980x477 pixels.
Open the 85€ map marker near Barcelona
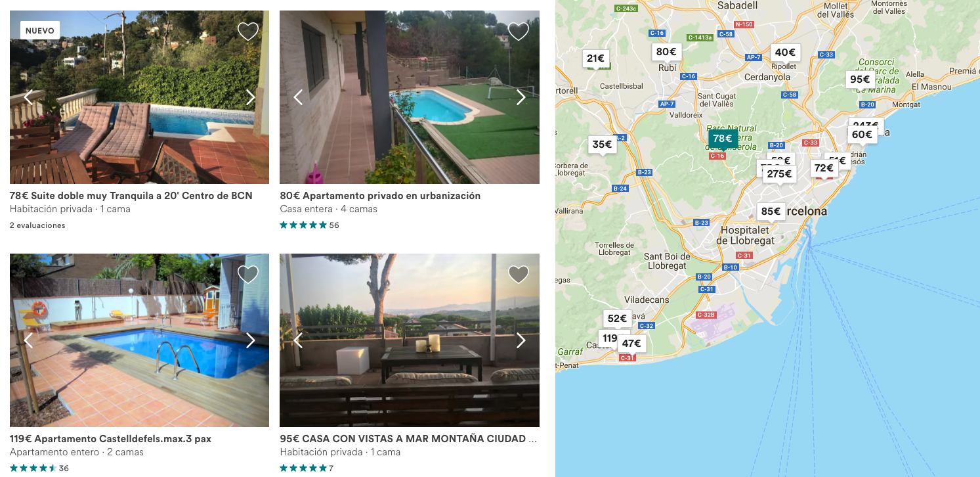click(771, 212)
